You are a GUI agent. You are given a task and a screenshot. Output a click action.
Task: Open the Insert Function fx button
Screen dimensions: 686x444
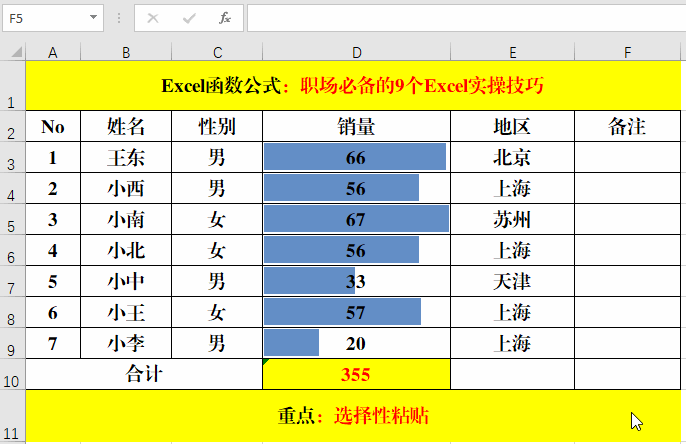tap(225, 18)
